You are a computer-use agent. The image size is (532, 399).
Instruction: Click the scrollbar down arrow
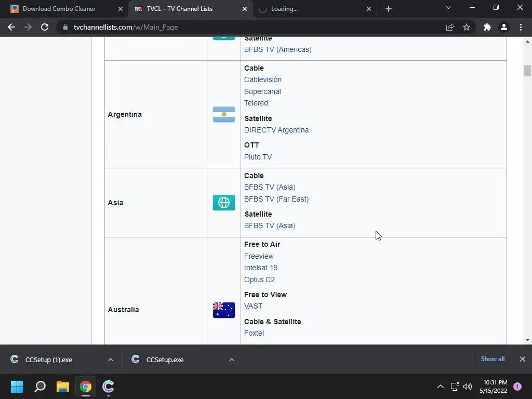(527, 340)
